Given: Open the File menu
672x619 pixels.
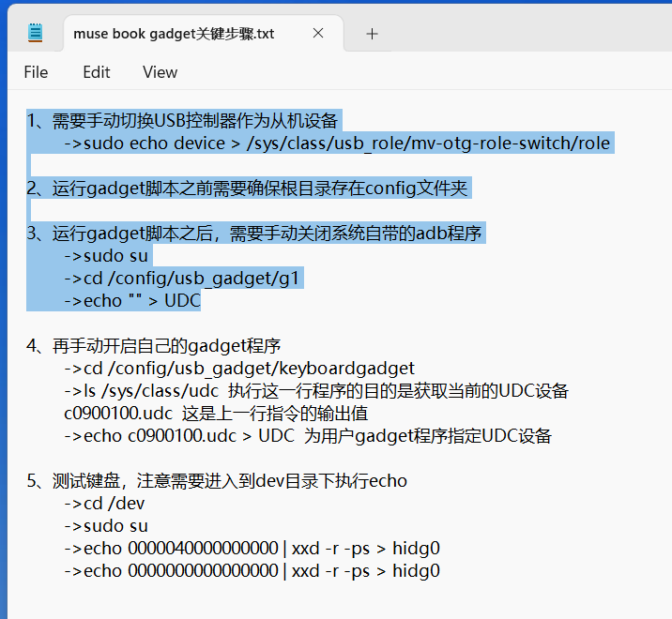Looking at the screenshot, I should tap(36, 72).
